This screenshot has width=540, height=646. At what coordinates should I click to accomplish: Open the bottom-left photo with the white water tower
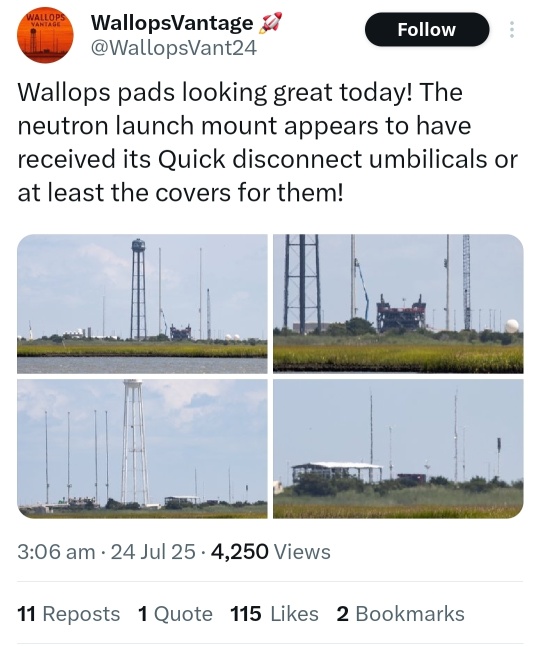[142, 449]
